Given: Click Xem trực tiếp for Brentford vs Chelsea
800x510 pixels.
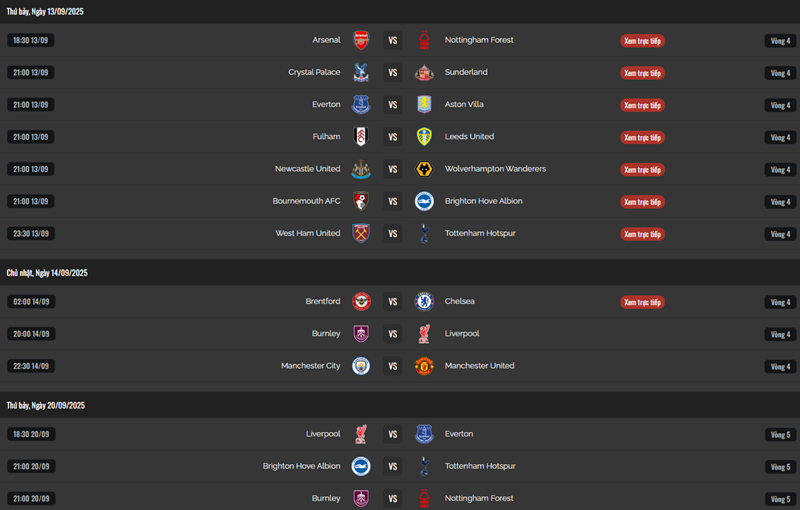Looking at the screenshot, I should tap(642, 302).
